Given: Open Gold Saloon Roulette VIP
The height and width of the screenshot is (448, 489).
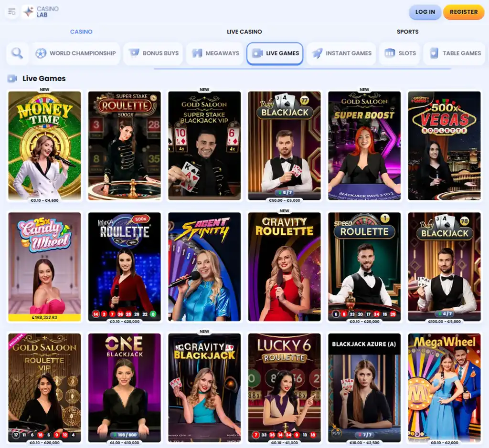Looking at the screenshot, I should (44, 387).
